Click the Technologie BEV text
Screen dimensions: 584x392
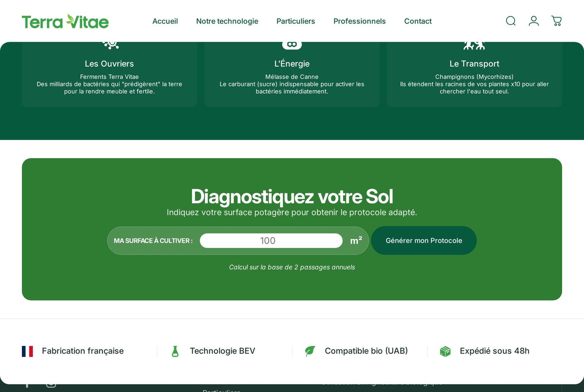pyautogui.click(x=222, y=351)
